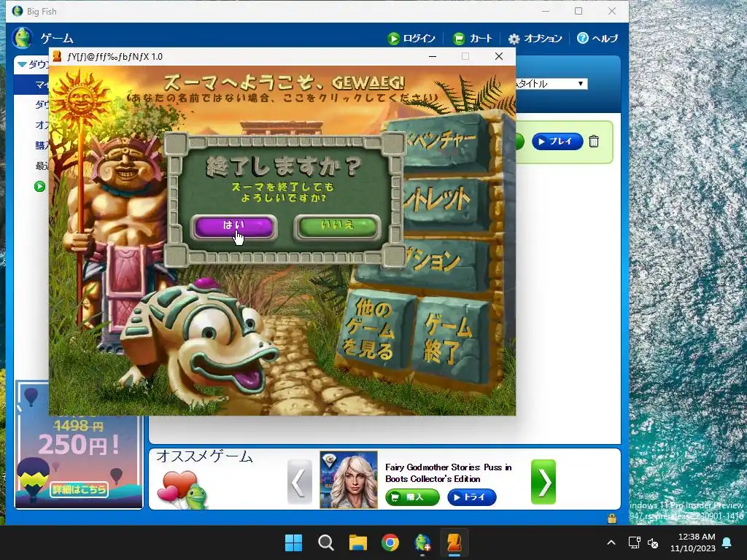Click the green login arrow icon
This screenshot has width=747, height=560.
tap(393, 39)
